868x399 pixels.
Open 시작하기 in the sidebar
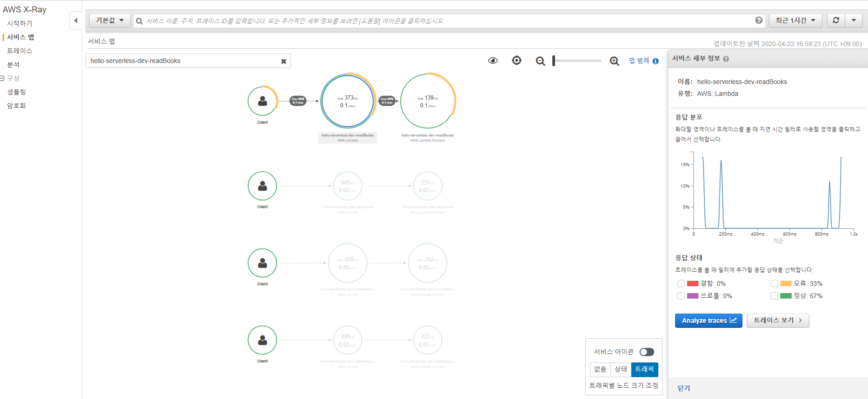[20, 23]
